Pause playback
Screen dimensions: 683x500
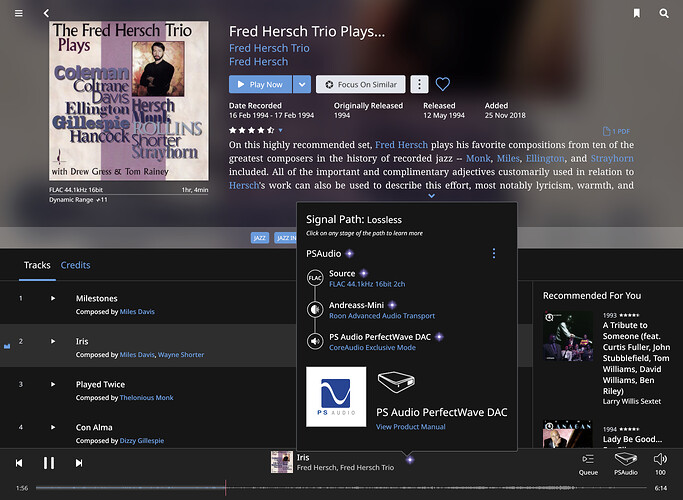coord(49,463)
